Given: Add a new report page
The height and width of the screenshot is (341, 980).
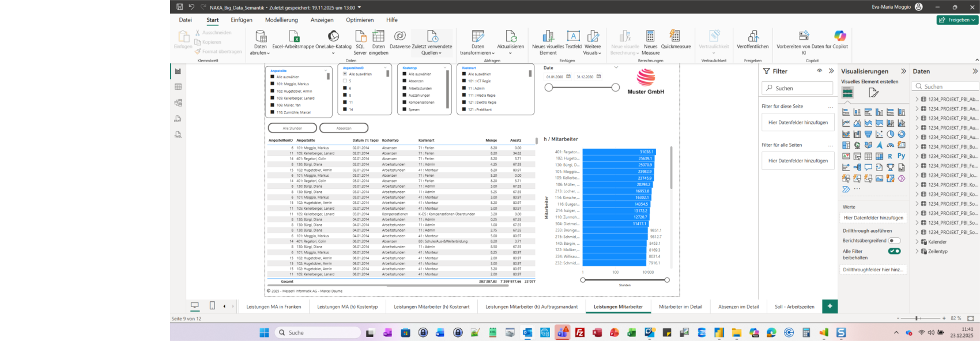Looking at the screenshot, I should tap(830, 306).
